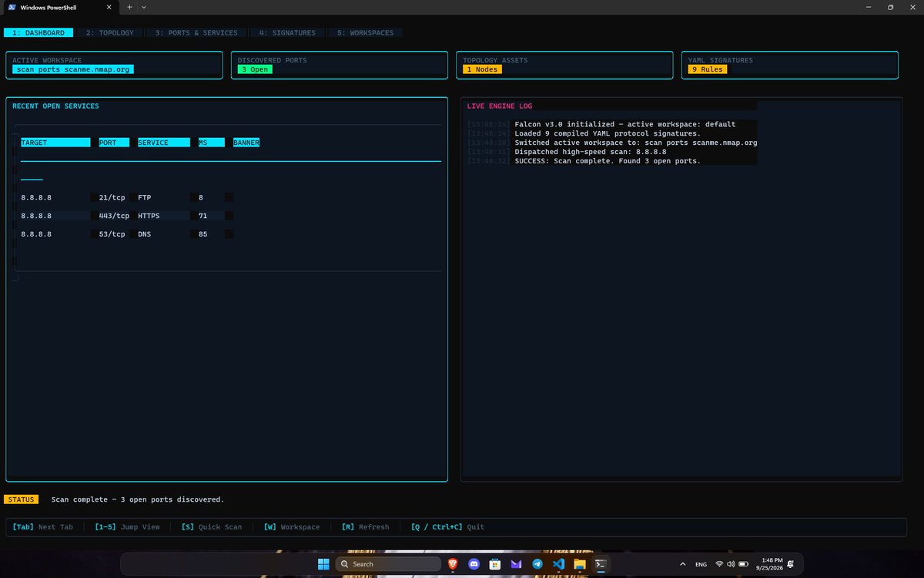Open a new terminal tab with the plus button
This screenshot has height=578, width=924.
[129, 7]
